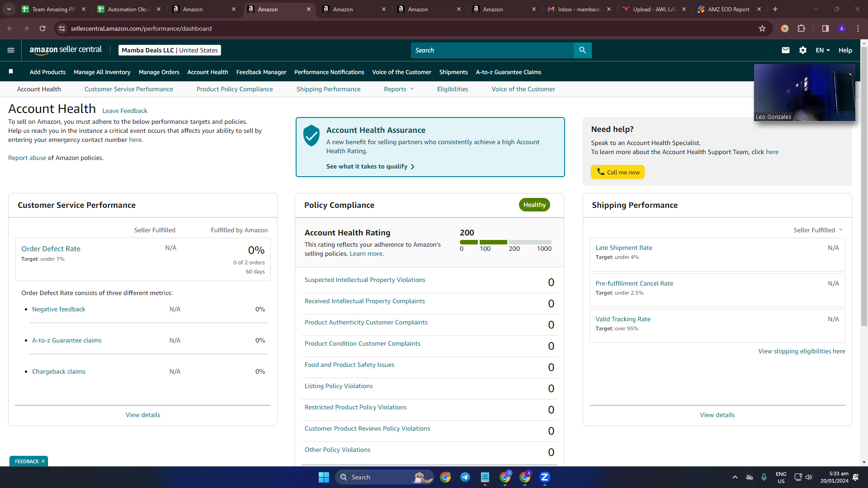Expand the Reports dropdown menu
This screenshot has height=488, width=868.
399,89
